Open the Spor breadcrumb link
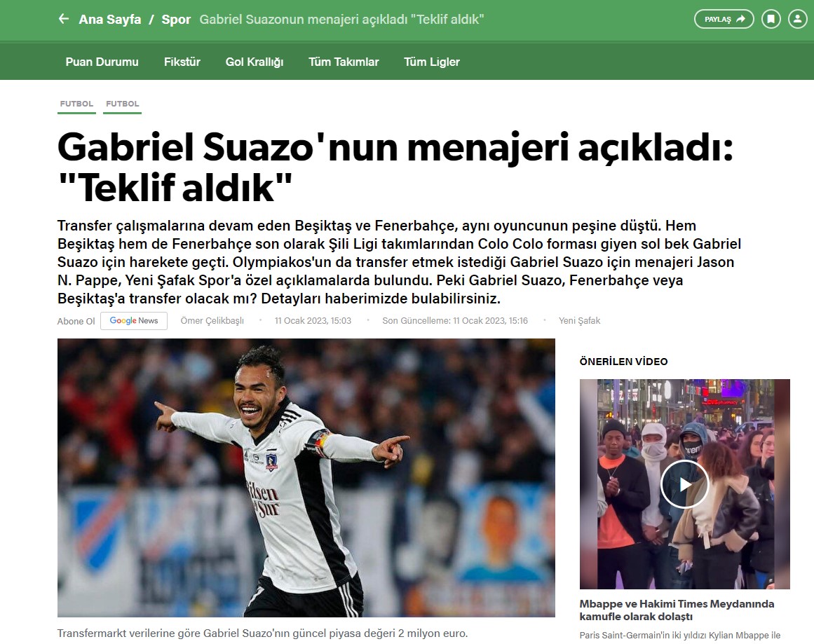The image size is (814, 644). (176, 19)
